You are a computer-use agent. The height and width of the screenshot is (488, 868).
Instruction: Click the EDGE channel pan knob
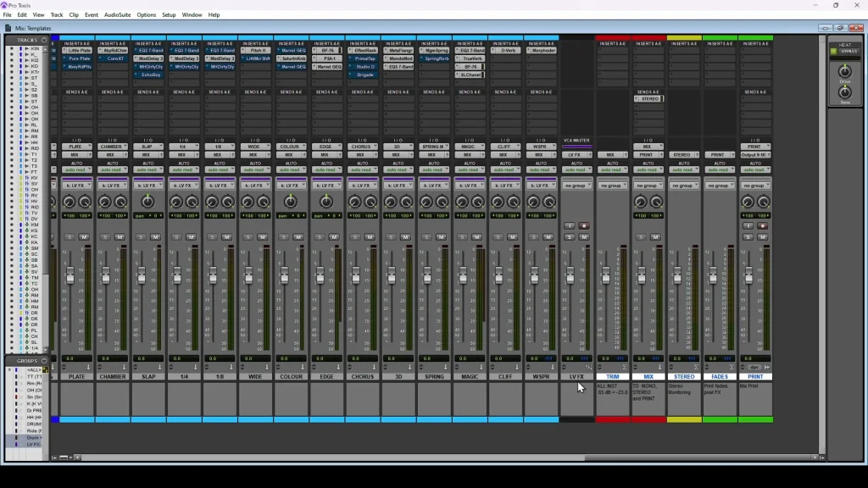[x=326, y=202]
